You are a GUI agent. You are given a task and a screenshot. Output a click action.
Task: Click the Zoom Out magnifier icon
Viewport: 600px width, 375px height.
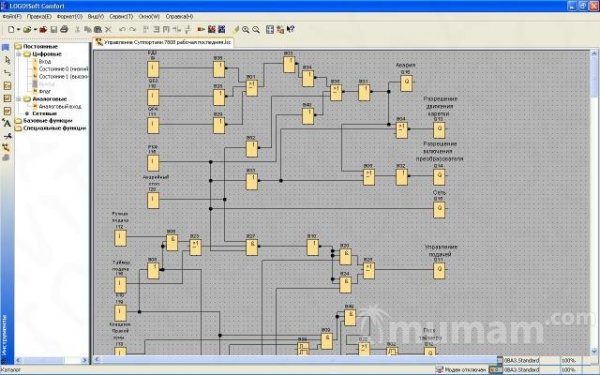(256, 29)
